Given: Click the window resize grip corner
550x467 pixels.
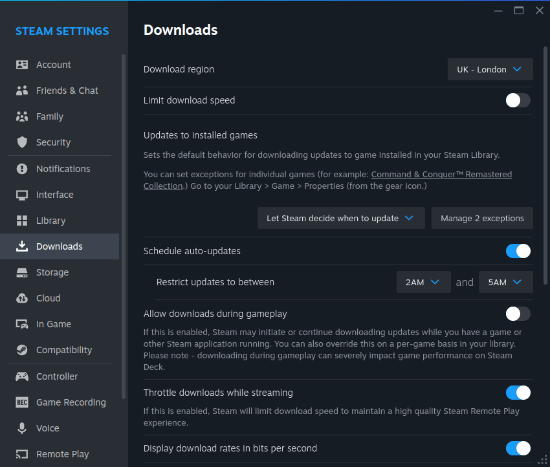Looking at the screenshot, I should pos(543,460).
